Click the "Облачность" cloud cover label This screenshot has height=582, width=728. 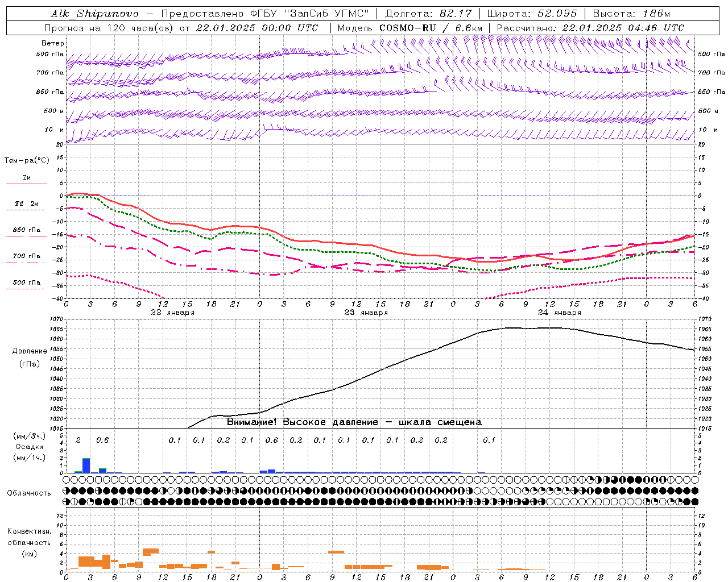(29, 493)
